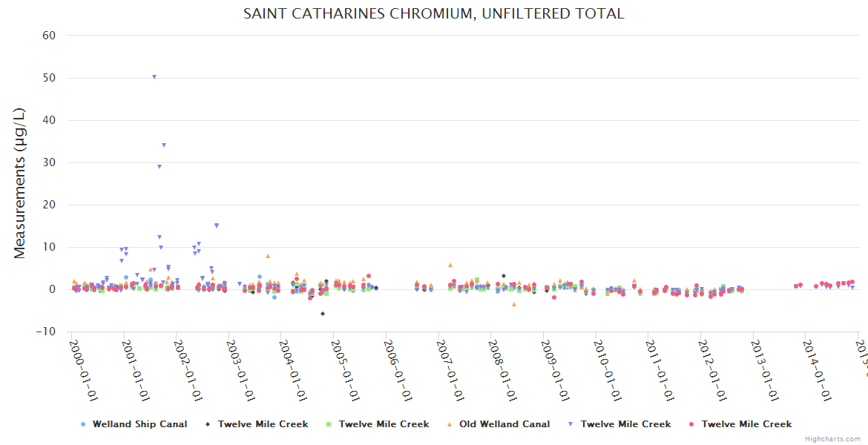Image resolution: width=868 pixels, height=445 pixels.
Task: Select the highest purple data point near 50
Action: tap(154, 76)
